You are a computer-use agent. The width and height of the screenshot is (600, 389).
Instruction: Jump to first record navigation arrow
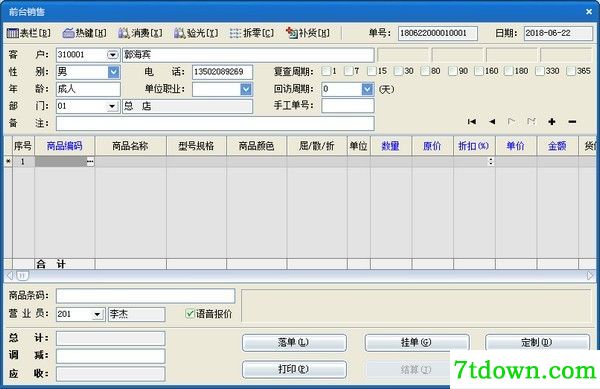472,122
